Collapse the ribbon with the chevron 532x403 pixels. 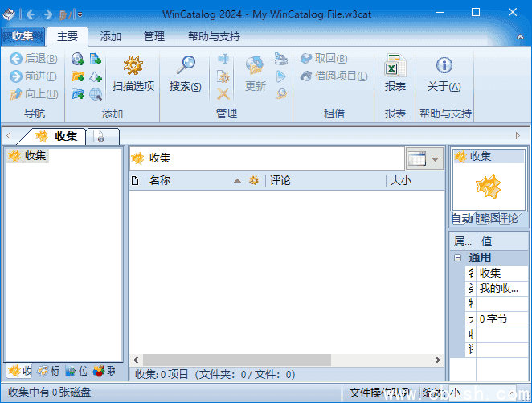point(520,37)
